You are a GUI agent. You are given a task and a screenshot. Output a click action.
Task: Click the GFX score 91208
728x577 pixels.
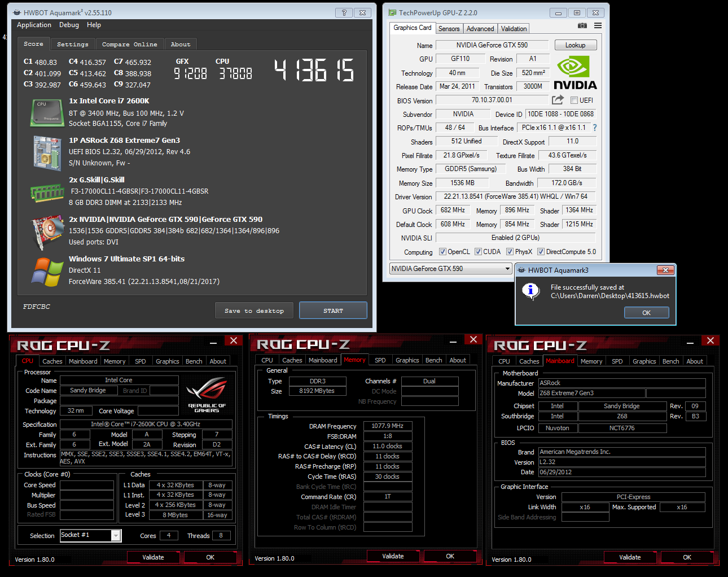click(190, 73)
